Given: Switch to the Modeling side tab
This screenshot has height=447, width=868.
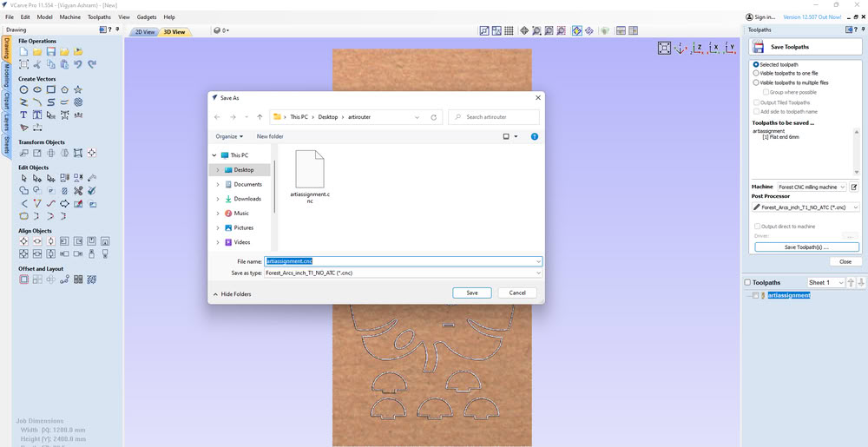Looking at the screenshot, I should 6,76.
